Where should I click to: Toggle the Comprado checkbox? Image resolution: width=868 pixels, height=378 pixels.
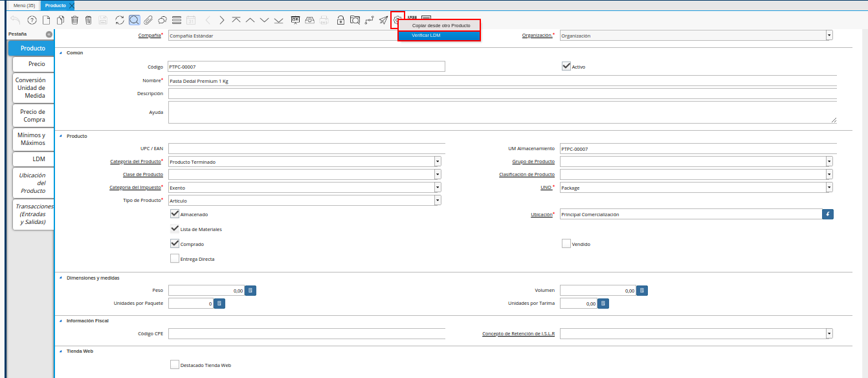click(175, 243)
